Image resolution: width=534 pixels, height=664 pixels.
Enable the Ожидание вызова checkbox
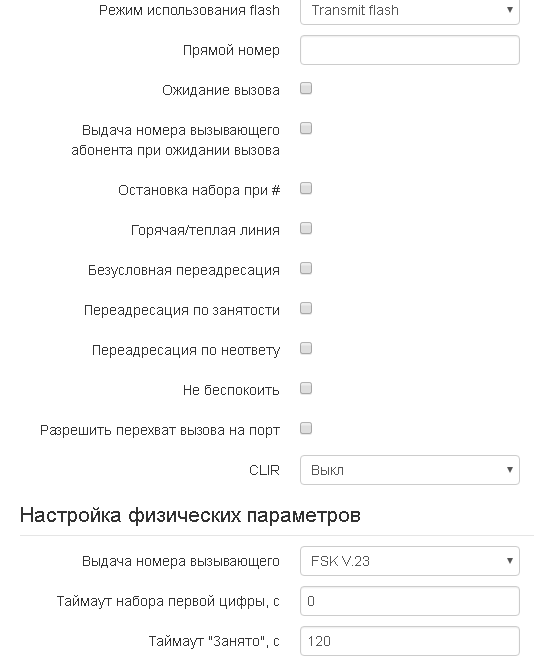pyautogui.click(x=306, y=88)
